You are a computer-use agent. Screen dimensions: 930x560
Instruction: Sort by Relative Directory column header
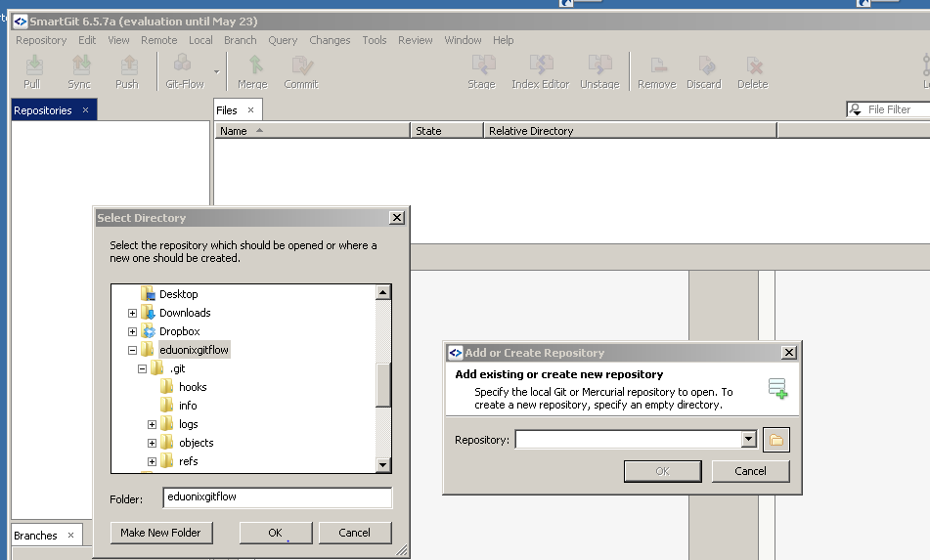click(x=631, y=131)
